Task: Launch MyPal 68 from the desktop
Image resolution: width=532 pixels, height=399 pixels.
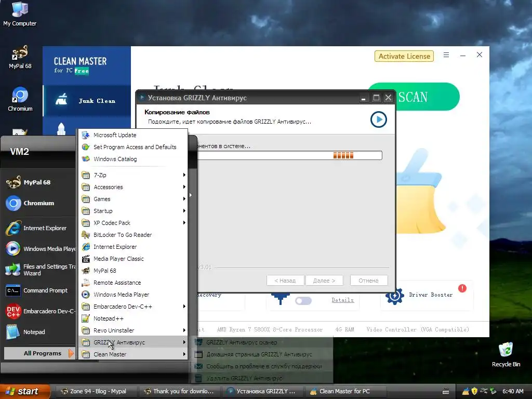Action: click(20, 57)
